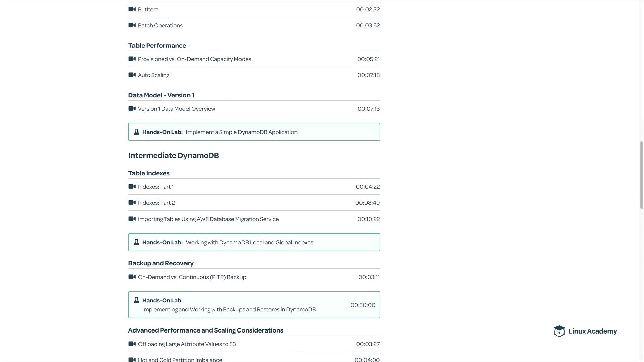Open Provisioned vs. On-Demand Capacity Modes lesson

coord(194,59)
